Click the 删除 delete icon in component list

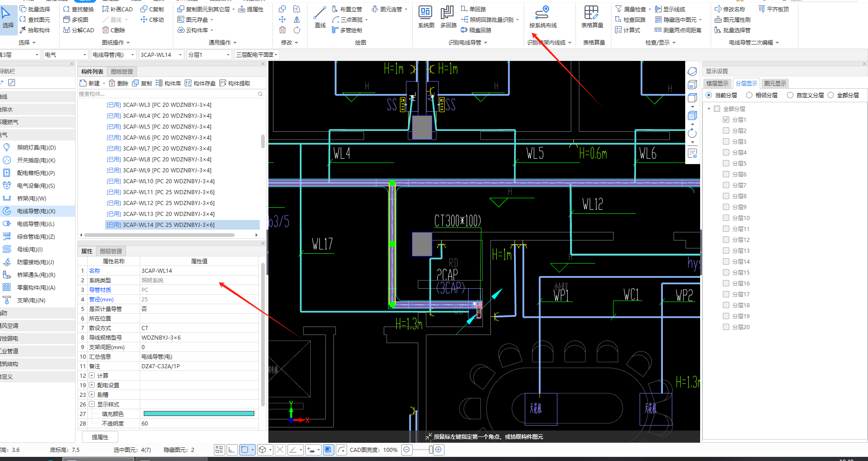[x=111, y=83]
